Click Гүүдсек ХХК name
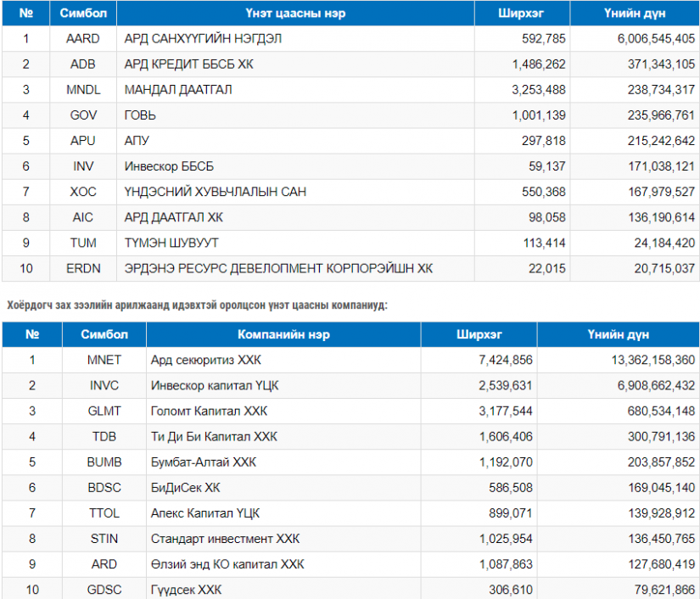 (x=186, y=589)
